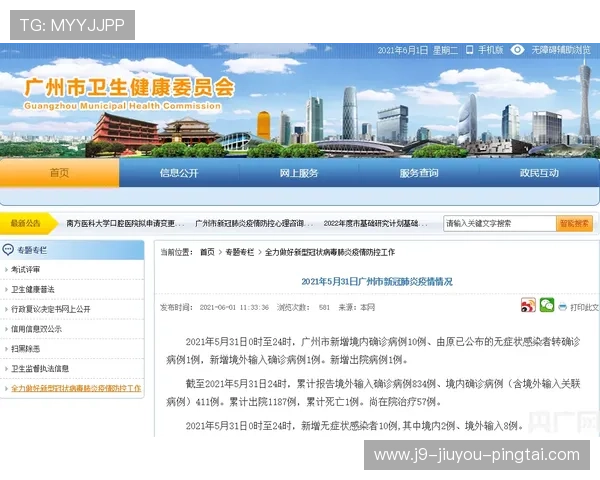The image size is (600, 480).
Task: Open the 首页 navigation tab
Action: click(59, 173)
